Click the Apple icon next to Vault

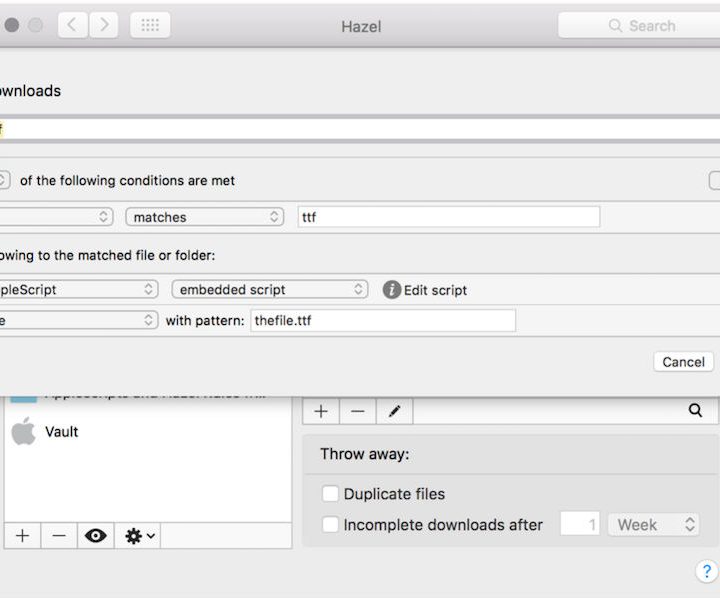(x=23, y=431)
